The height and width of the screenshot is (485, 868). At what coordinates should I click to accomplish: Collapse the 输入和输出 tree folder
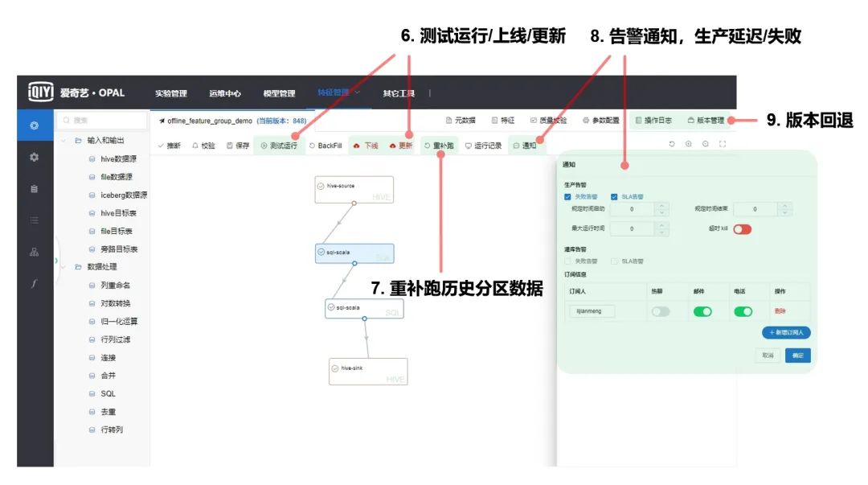tap(63, 140)
